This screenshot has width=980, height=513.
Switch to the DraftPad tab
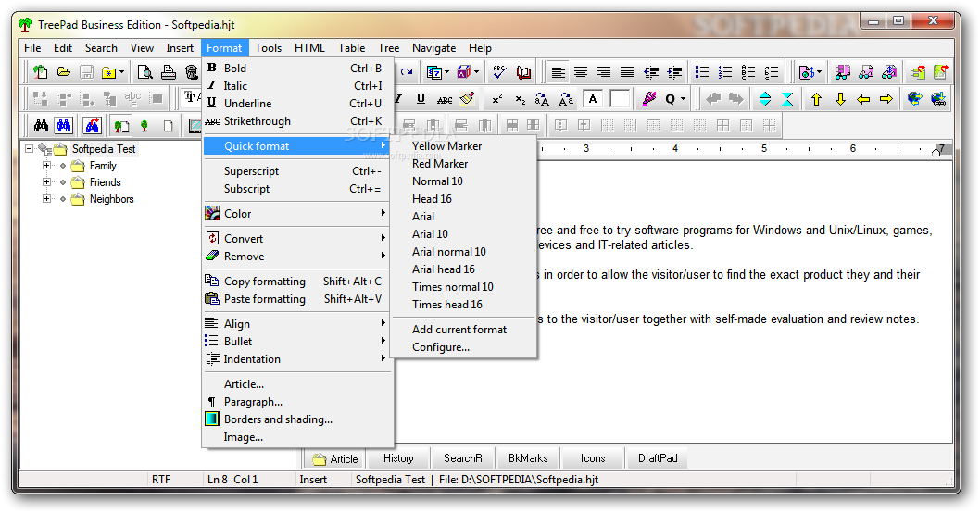point(658,458)
